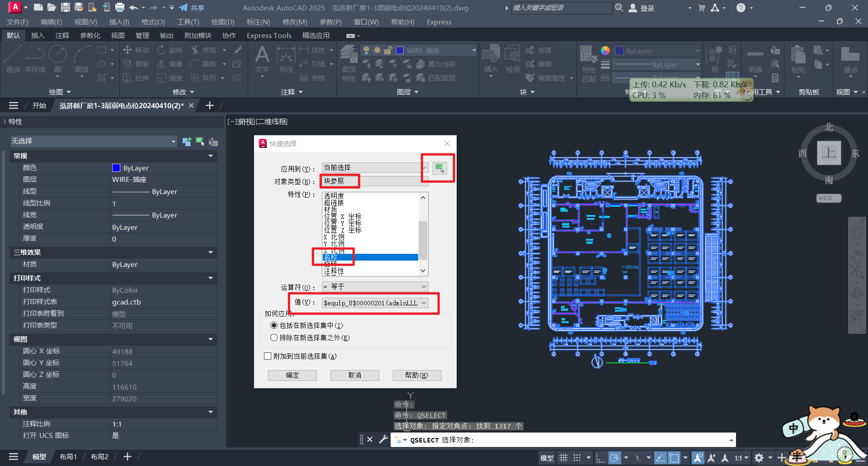Open the WCS dropdown below ViewCube

pyautogui.click(x=829, y=198)
